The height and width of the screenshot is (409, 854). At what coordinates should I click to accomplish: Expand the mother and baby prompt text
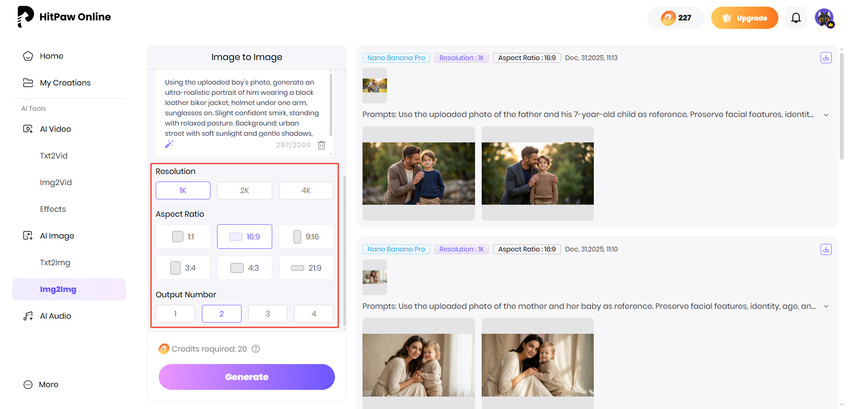pyautogui.click(x=826, y=306)
